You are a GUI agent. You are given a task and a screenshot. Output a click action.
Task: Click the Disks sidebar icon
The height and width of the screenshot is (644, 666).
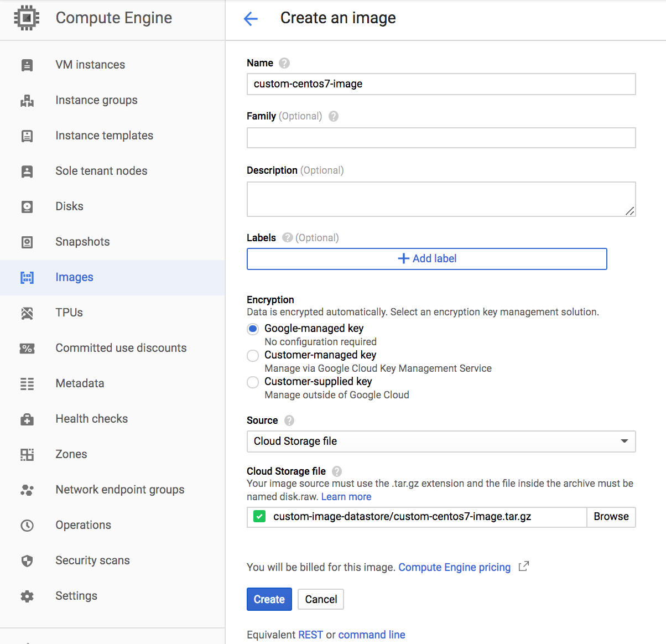click(27, 207)
